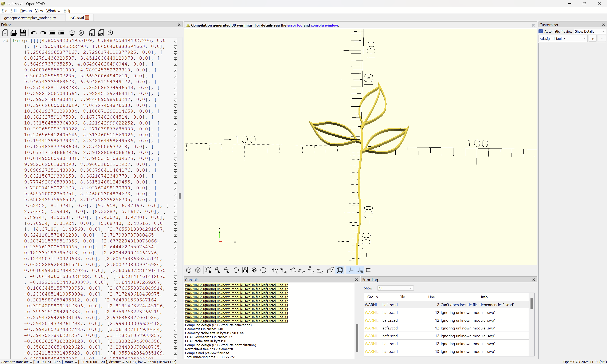Expand the design default preset dropdown
Viewport: 607px width, 364px height.
563,39
